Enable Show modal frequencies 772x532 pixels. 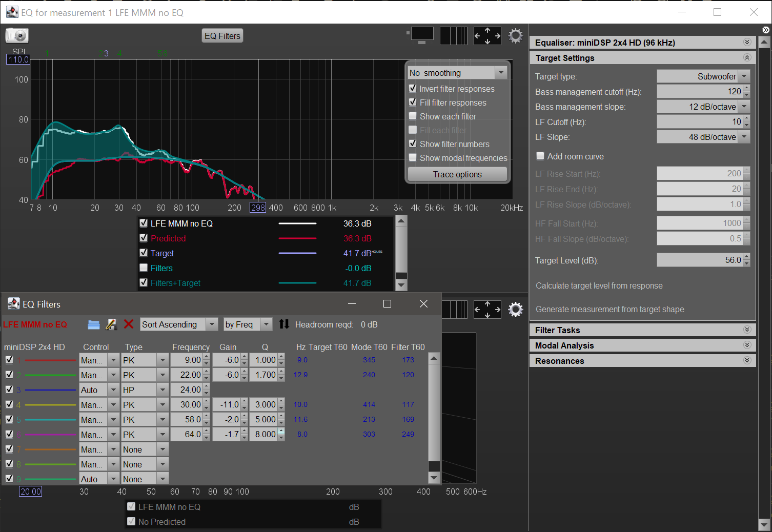tap(413, 157)
